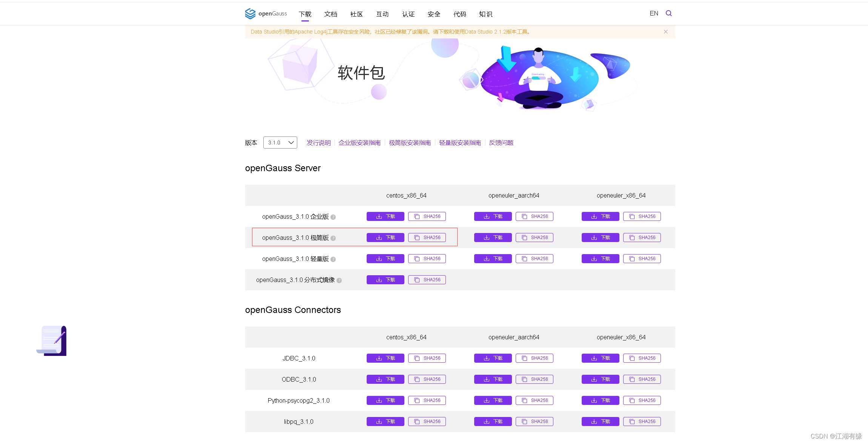Click help icon beside openGauss_3.1.0 企业版
The height and width of the screenshot is (443, 868).
(x=333, y=217)
